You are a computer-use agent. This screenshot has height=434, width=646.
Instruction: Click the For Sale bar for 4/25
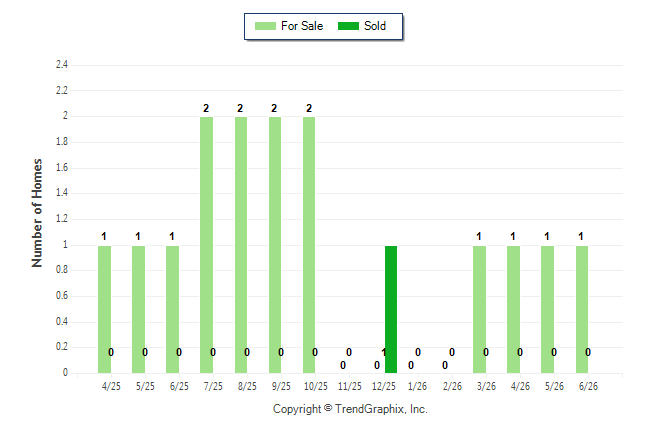click(x=105, y=310)
